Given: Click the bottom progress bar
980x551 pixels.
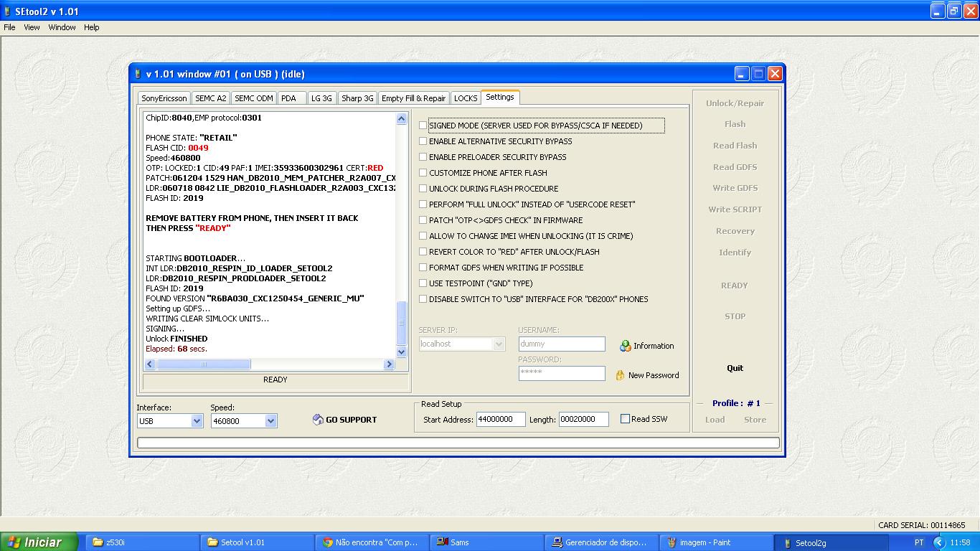Looking at the screenshot, I should click(458, 443).
